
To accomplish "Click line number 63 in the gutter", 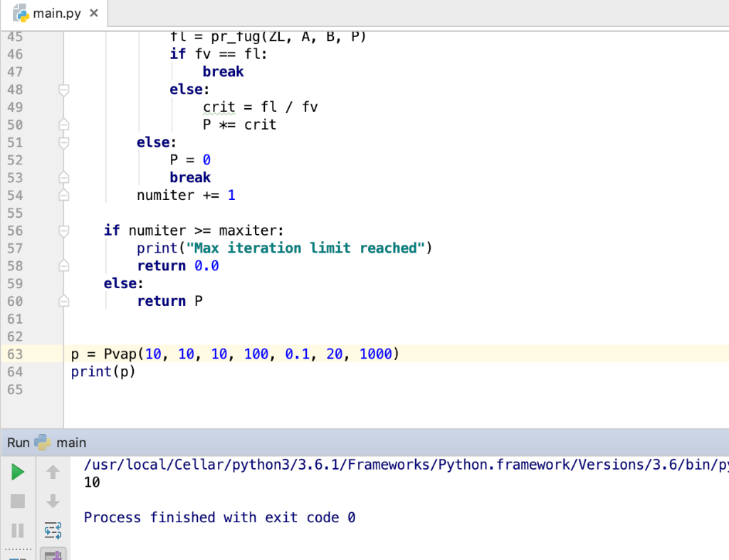I will pyautogui.click(x=15, y=354).
